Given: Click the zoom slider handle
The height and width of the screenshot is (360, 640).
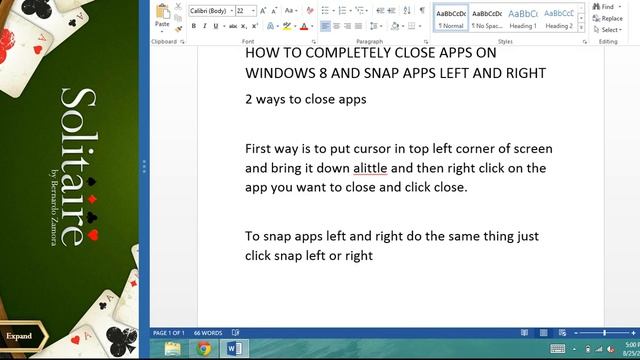Looking at the screenshot, I should pos(604,333).
